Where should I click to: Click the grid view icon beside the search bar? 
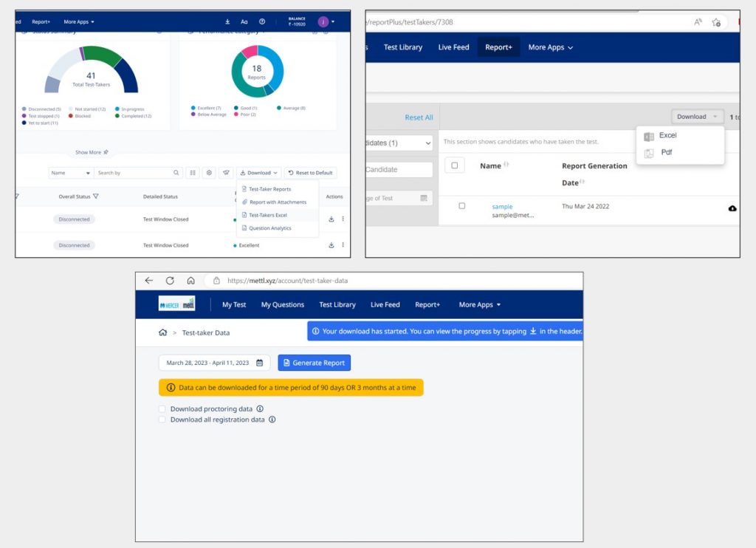click(193, 172)
